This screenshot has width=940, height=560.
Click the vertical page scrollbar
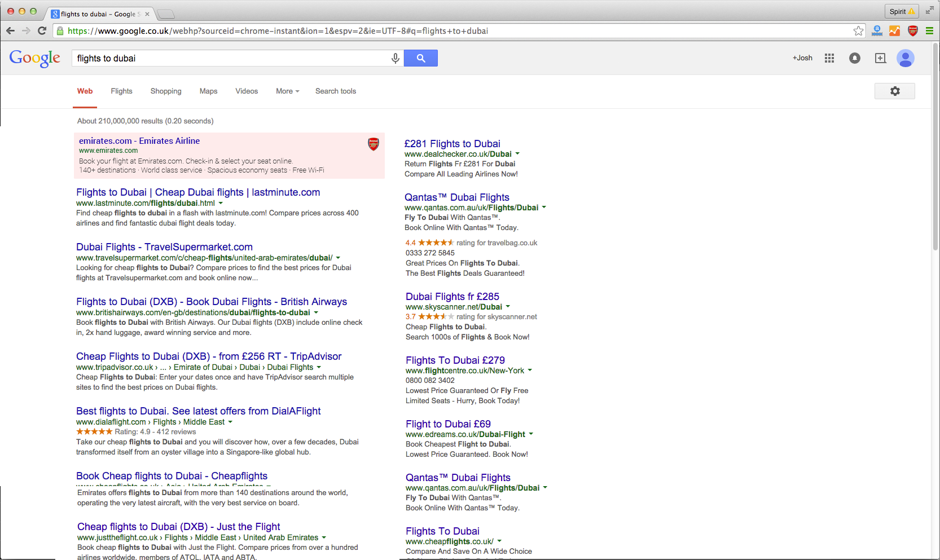(x=935, y=147)
